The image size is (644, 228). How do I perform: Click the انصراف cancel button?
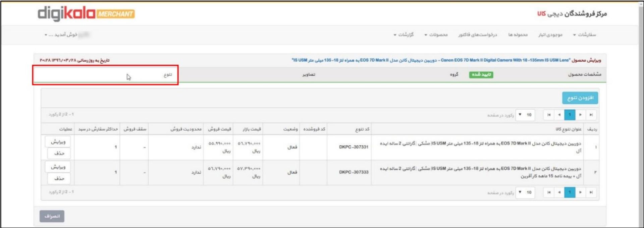52,216
